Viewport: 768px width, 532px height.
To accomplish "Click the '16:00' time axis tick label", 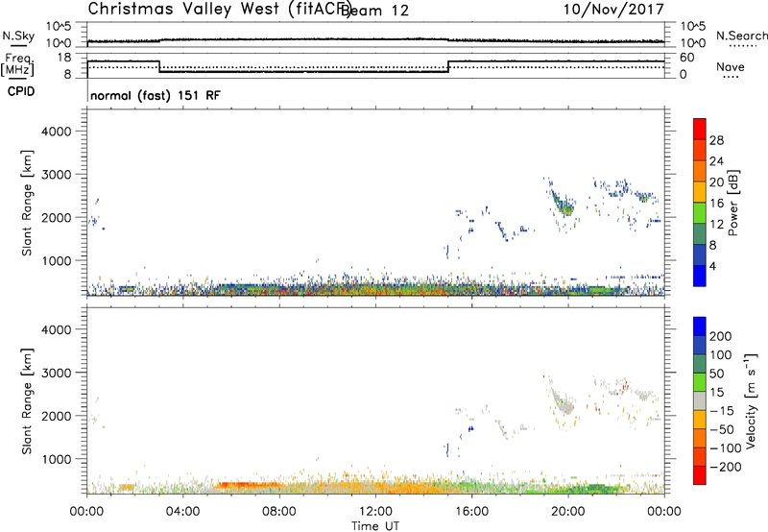I will point(471,511).
